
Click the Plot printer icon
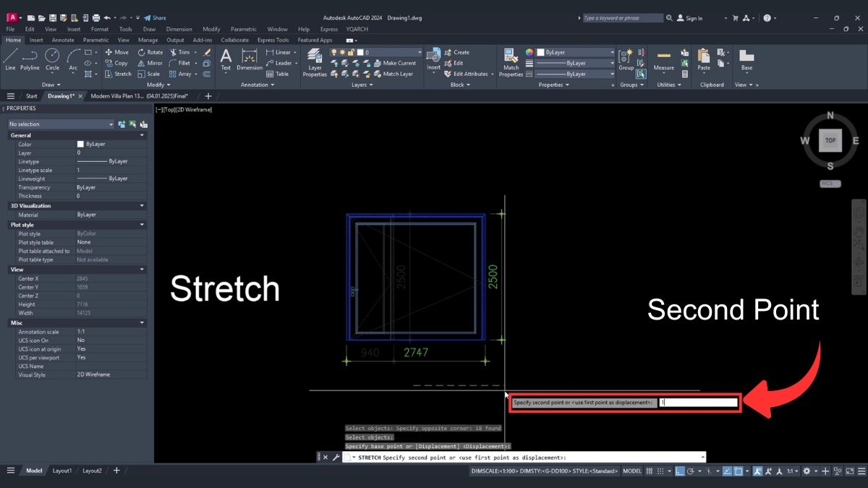pyautogui.click(x=95, y=17)
